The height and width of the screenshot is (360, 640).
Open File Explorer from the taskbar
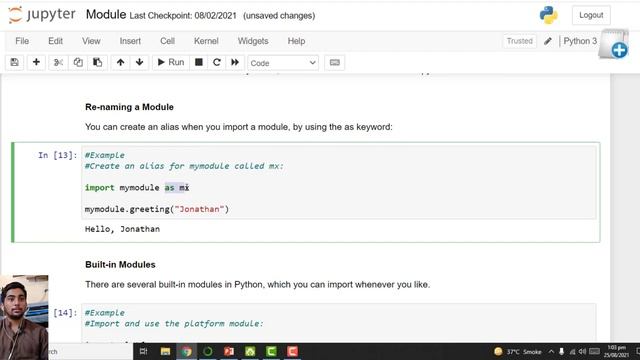pos(165,351)
